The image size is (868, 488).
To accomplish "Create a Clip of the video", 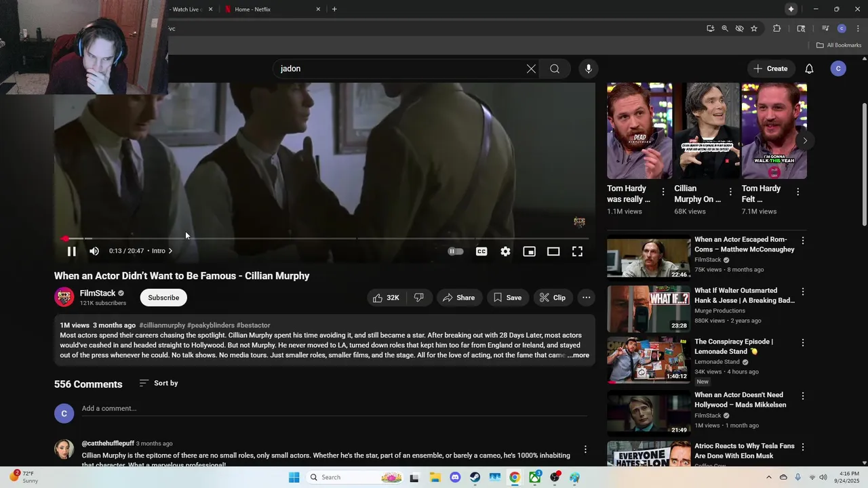I will 553,298.
